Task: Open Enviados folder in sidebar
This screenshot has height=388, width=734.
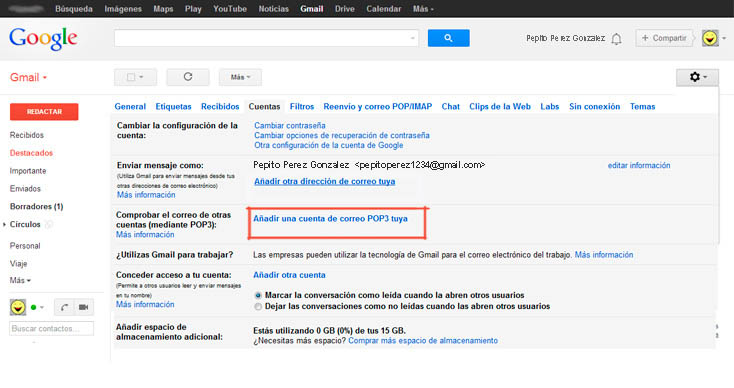Action: click(x=25, y=189)
